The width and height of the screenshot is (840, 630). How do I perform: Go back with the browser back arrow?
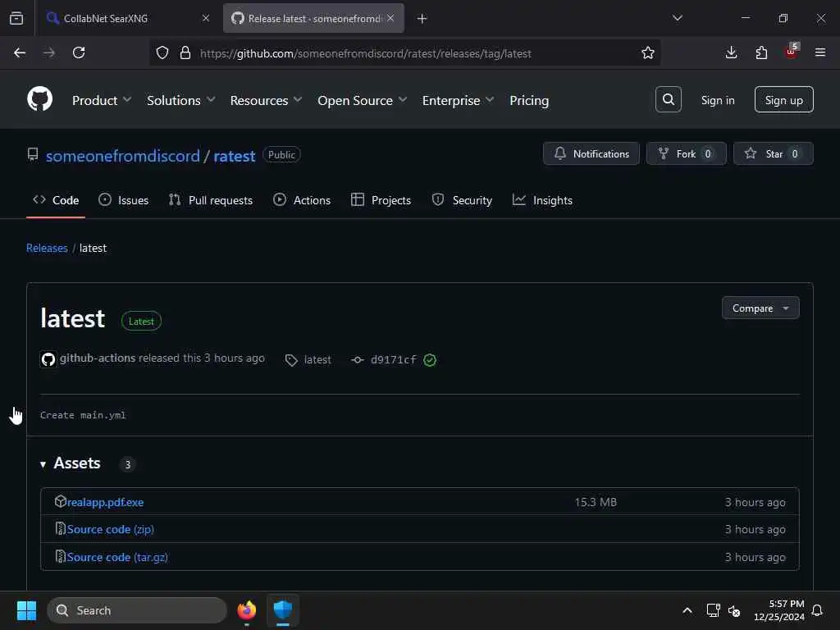pyautogui.click(x=20, y=52)
